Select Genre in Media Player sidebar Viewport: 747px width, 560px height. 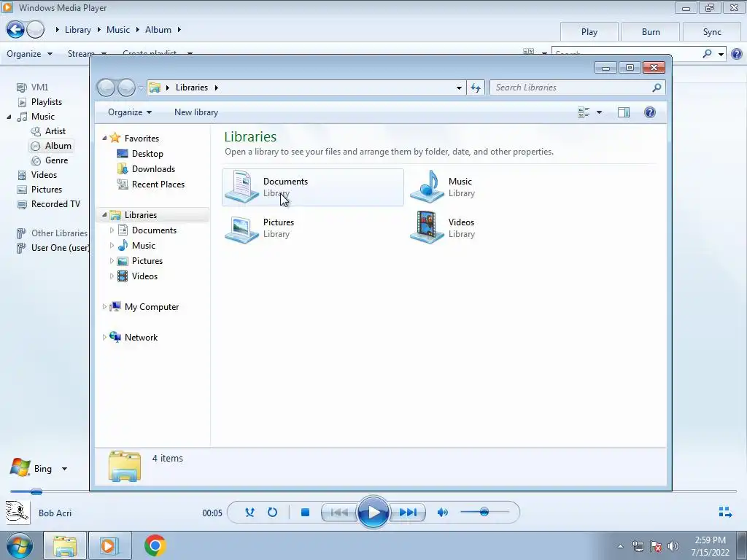pyautogui.click(x=56, y=160)
